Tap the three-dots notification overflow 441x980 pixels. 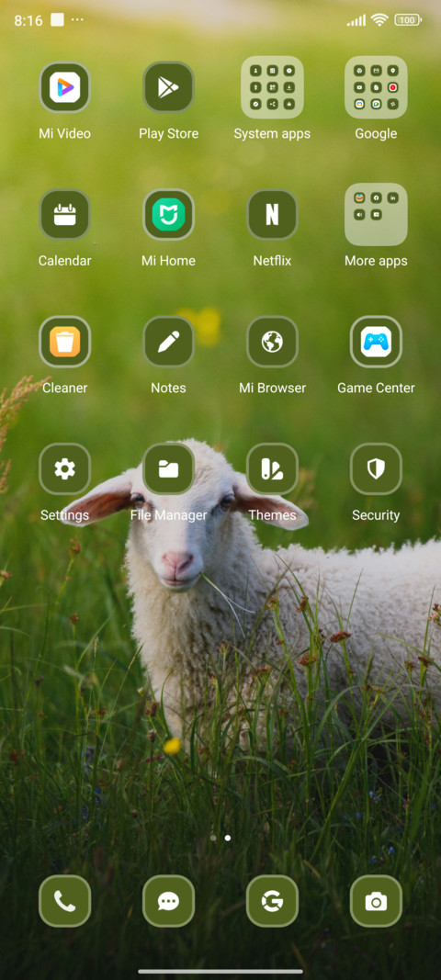coord(77,20)
